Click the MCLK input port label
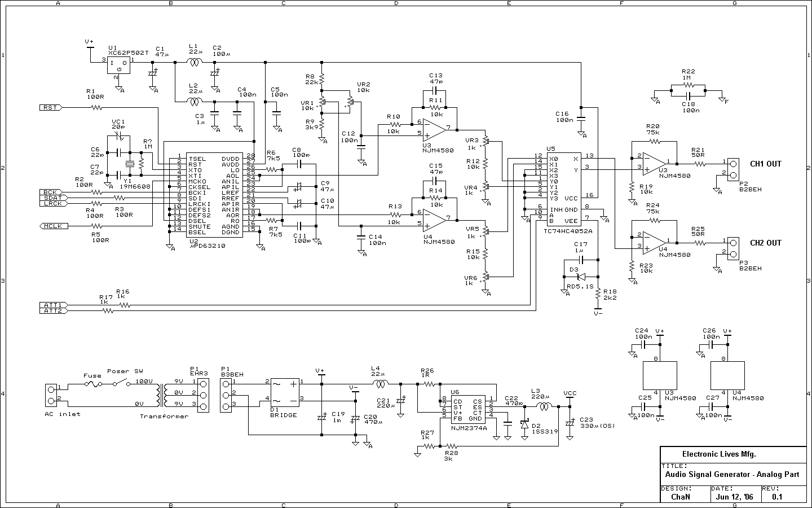The height and width of the screenshot is (508, 812). coord(54,226)
